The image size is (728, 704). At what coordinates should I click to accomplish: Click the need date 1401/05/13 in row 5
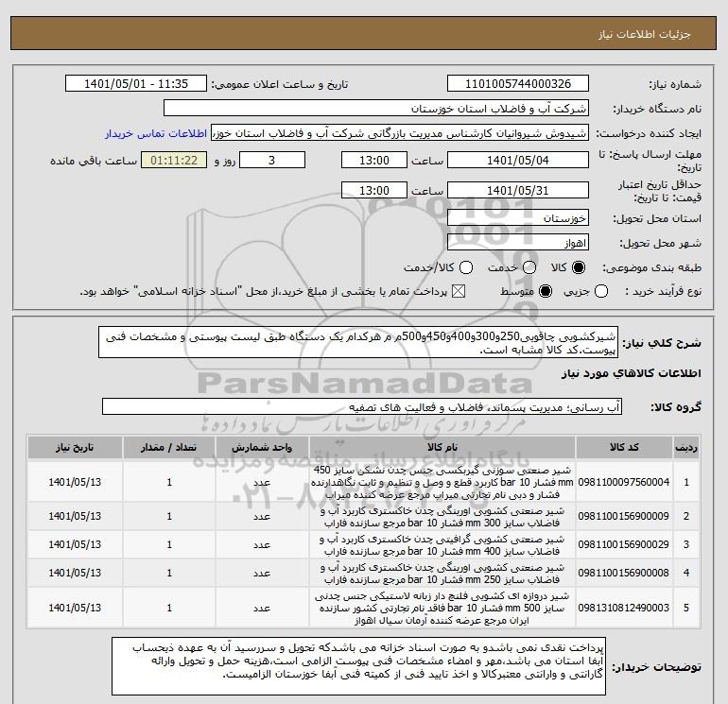coord(75,608)
